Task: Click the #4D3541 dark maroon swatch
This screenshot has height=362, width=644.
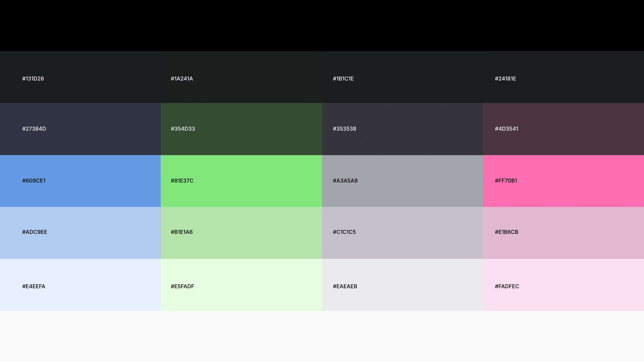Action: 563,129
